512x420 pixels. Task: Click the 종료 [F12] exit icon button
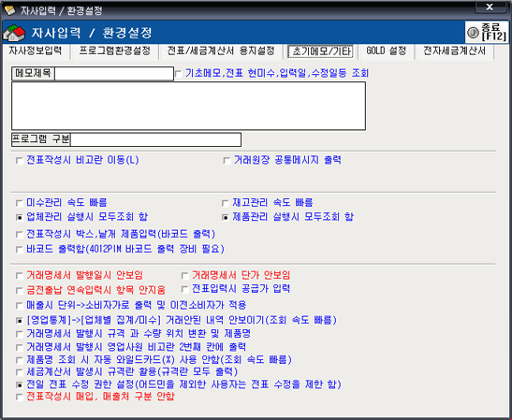coord(487,33)
